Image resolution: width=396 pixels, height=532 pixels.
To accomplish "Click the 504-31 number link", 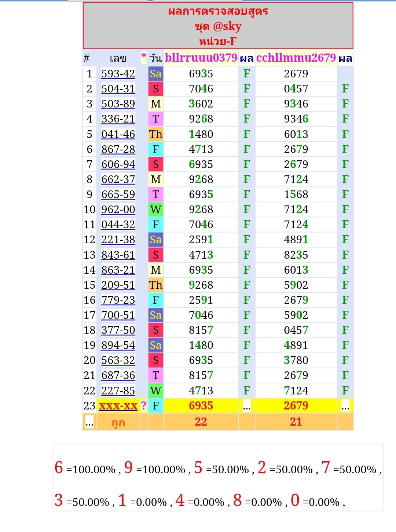I will coord(118,89).
